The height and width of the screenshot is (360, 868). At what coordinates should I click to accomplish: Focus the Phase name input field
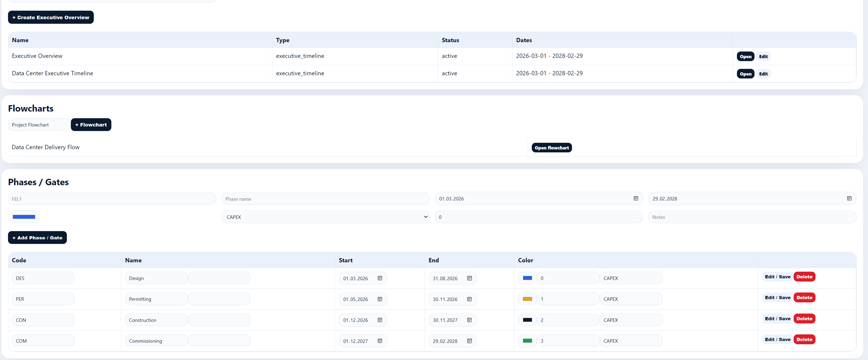[325, 199]
